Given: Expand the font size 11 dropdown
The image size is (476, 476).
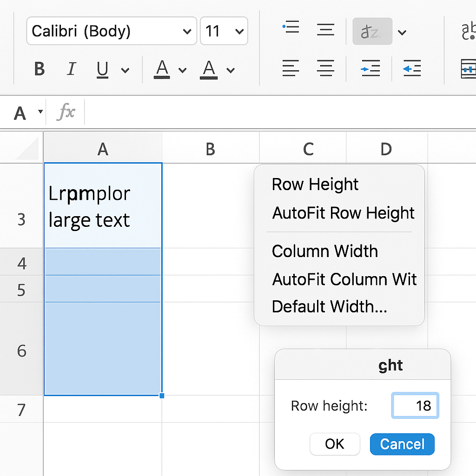Looking at the screenshot, I should (x=224, y=31).
